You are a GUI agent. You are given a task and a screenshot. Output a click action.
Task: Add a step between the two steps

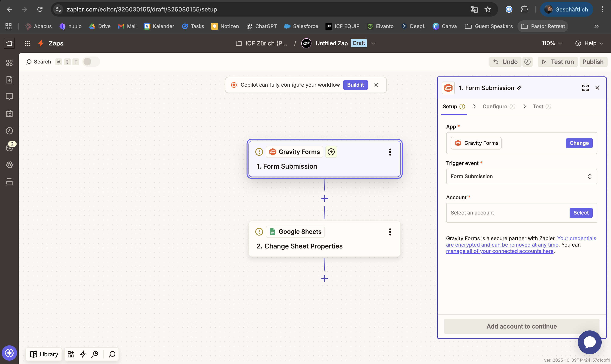324,198
